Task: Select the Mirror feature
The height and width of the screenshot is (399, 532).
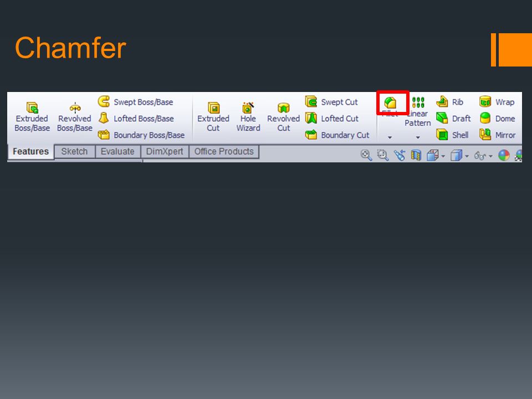Action: pos(498,135)
